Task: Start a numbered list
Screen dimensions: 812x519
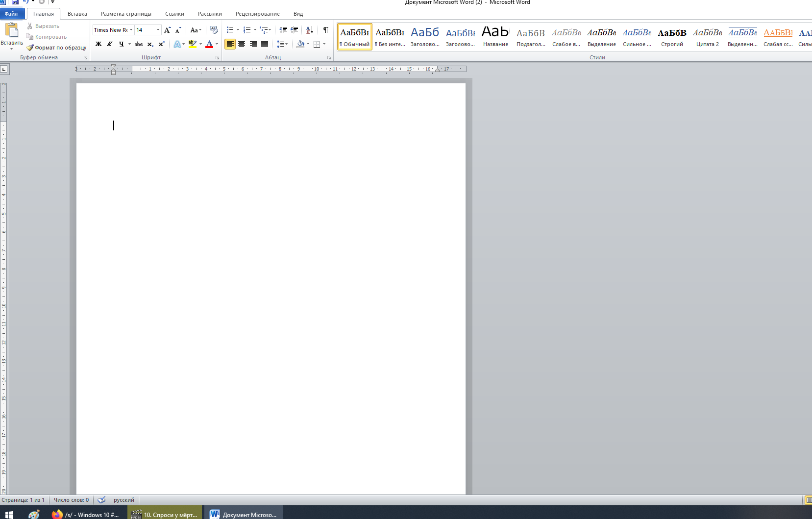Action: [x=247, y=30]
